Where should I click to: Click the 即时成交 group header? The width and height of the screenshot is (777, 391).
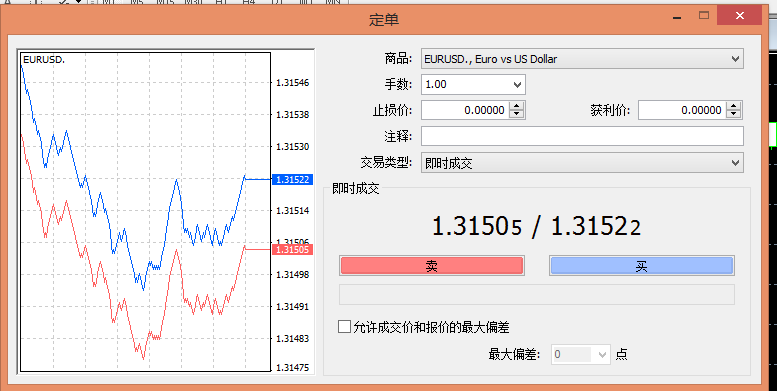[356, 189]
